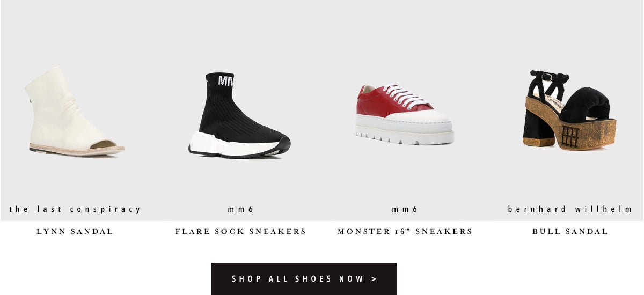The image size is (644, 295).
Task: Click the ankle strap buckle of the Bull sandal
Action: [x=547, y=77]
